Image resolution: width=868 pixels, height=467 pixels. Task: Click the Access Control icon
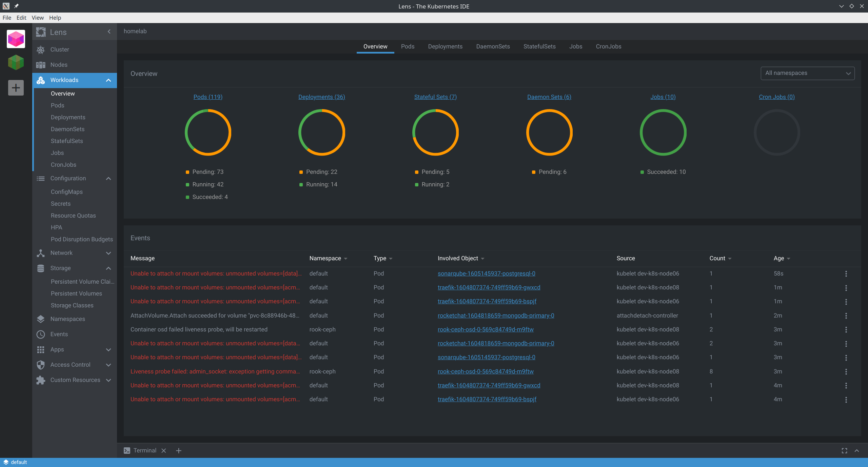coord(41,365)
